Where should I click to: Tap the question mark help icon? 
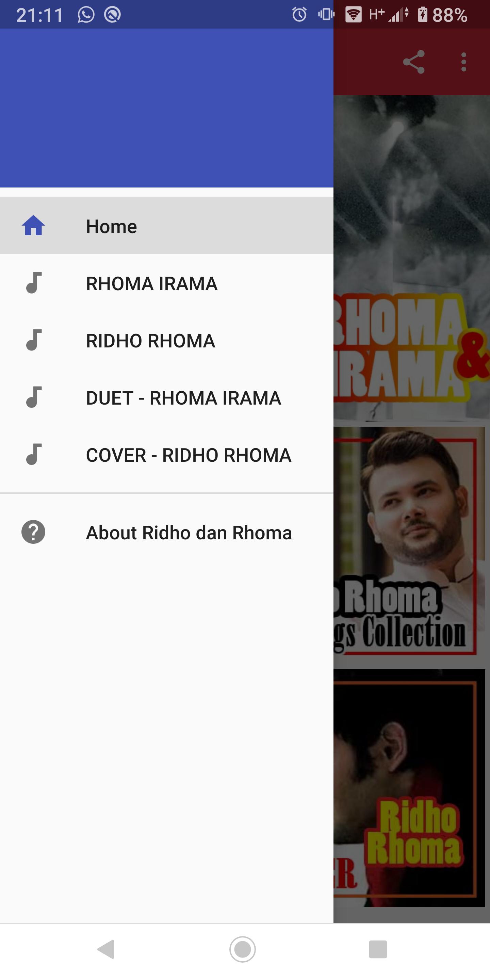pos(33,532)
